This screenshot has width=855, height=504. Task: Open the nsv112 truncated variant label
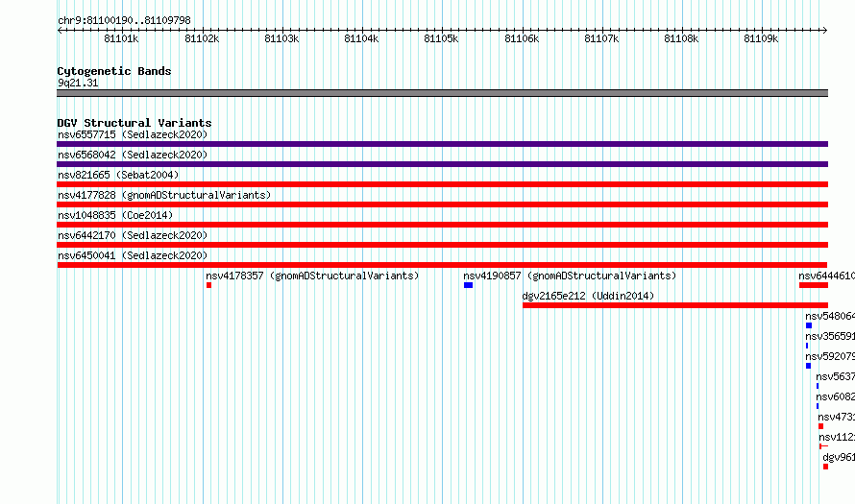coord(837,437)
